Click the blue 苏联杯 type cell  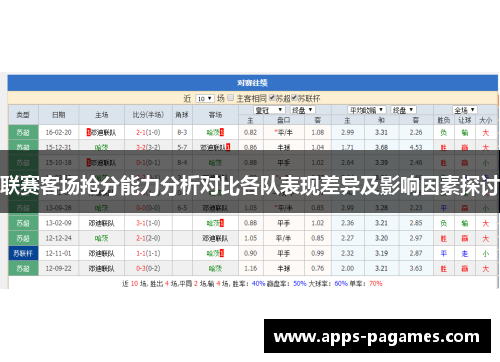tap(23, 253)
